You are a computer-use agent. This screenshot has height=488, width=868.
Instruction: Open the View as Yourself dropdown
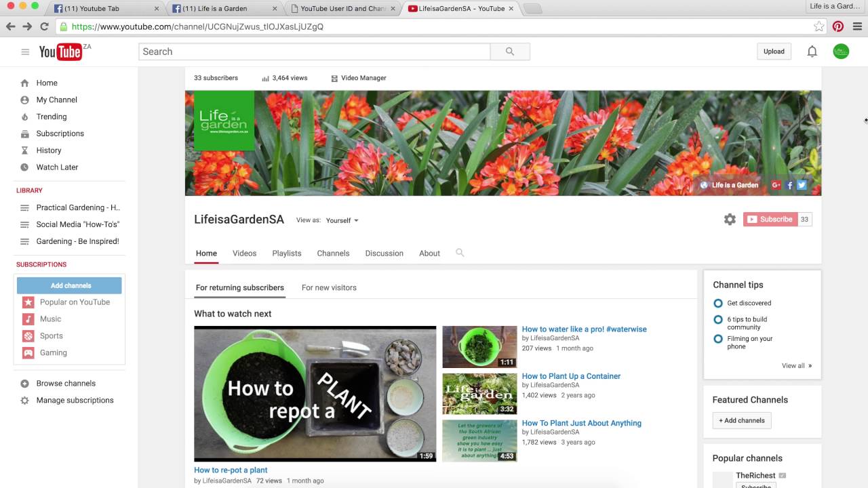tap(342, 220)
